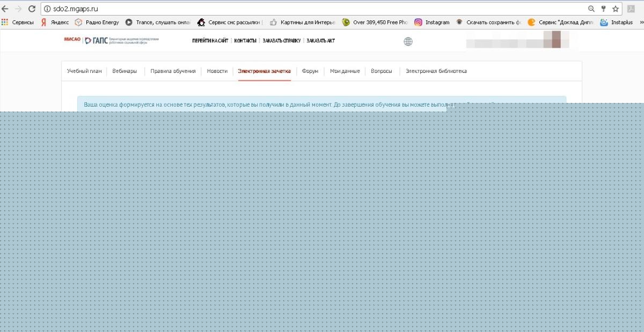This screenshot has height=332, width=644.
Task: Expand hidden bookmarks overflow chevron
Action: 640,23
